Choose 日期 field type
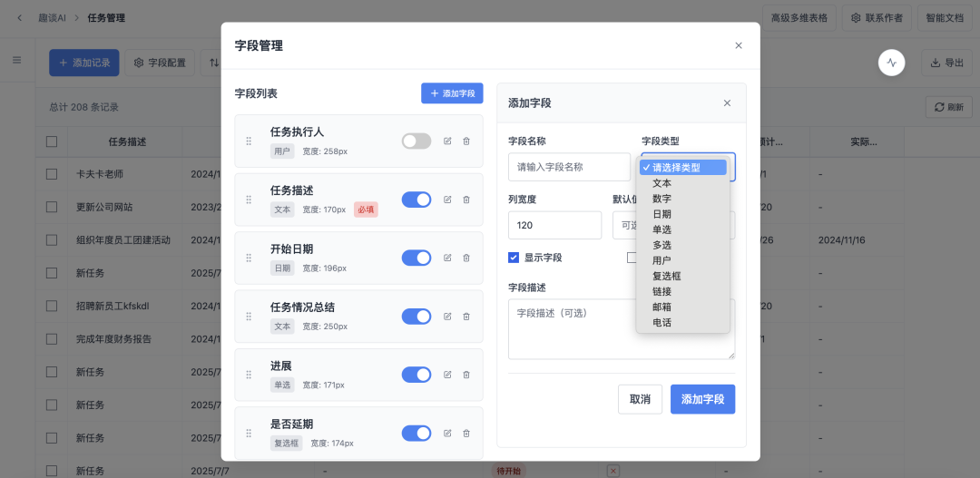This screenshot has width=980, height=478. point(683,214)
